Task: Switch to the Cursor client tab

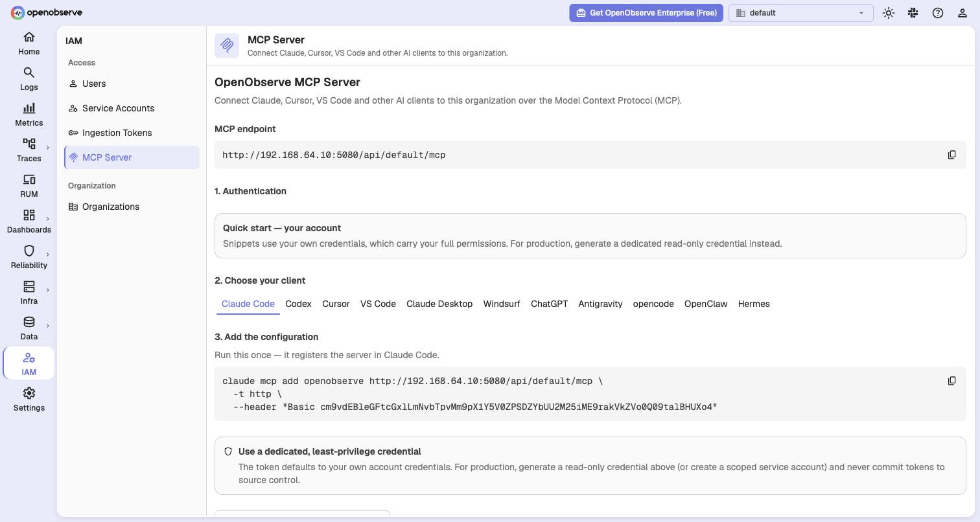Action: pyautogui.click(x=336, y=304)
